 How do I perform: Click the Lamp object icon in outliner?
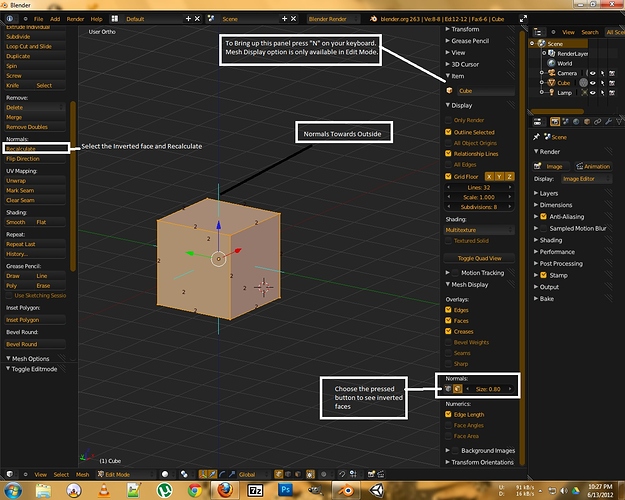click(x=552, y=93)
